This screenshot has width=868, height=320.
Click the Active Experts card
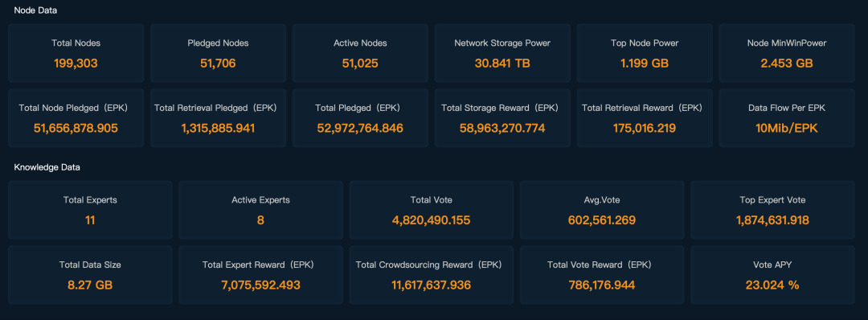260,211
